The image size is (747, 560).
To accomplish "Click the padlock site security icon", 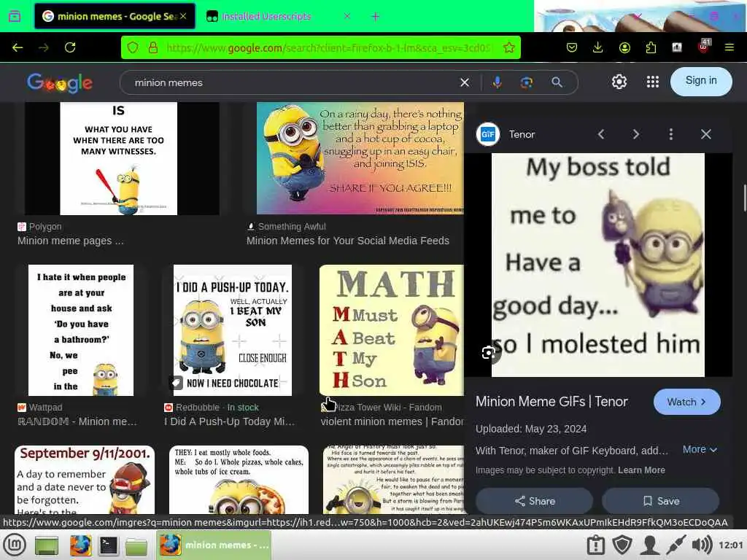I will 153,47.
